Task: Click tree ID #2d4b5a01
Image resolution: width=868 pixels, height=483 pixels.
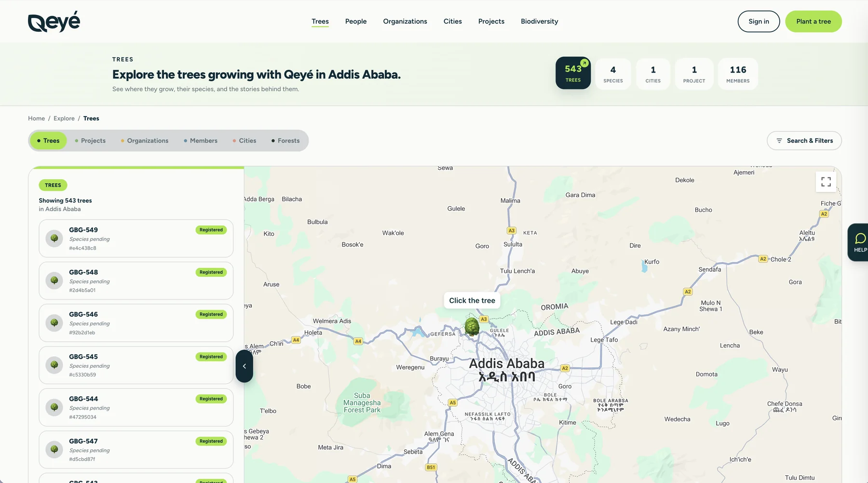Action: [x=82, y=290]
